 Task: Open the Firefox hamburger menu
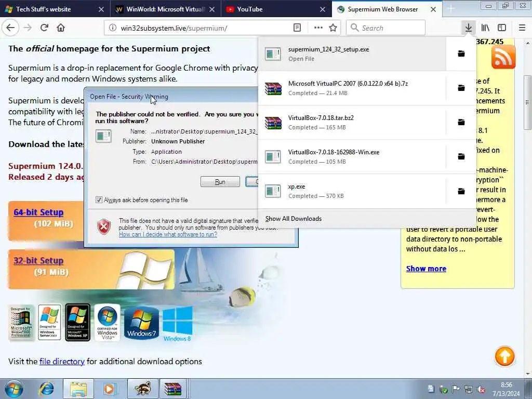pyautogui.click(x=522, y=28)
